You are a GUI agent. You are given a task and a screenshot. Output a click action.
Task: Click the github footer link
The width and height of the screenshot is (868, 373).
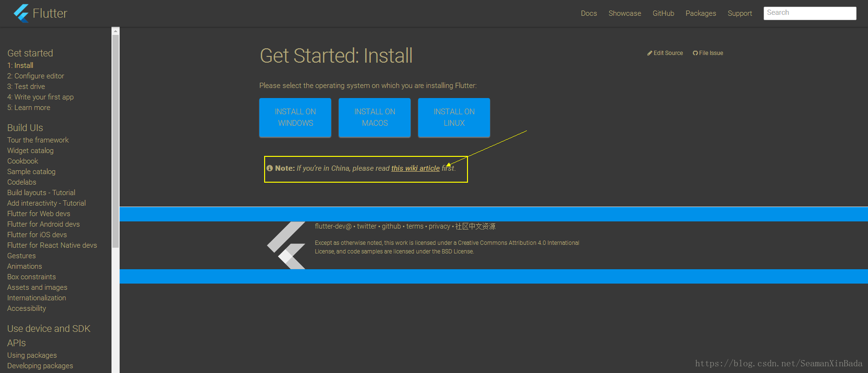coord(391,226)
